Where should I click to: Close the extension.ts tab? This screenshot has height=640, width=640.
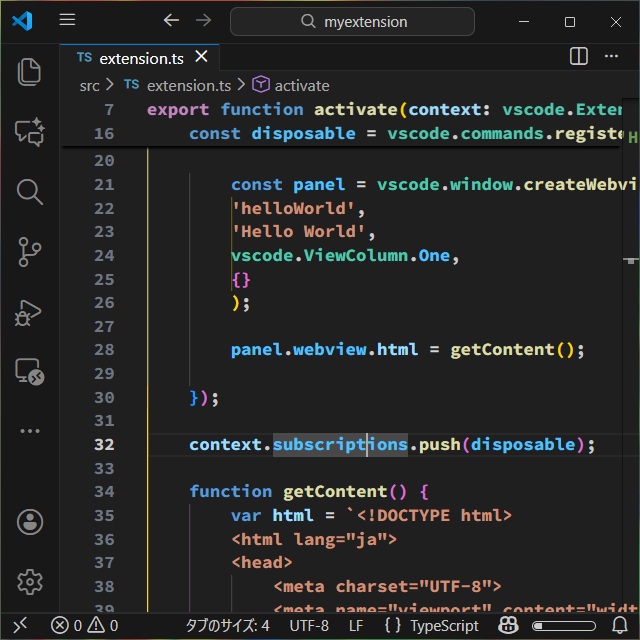coord(202,57)
